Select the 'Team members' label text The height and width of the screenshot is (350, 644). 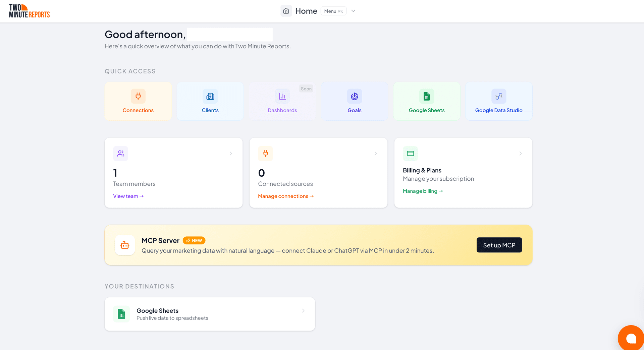tap(134, 184)
